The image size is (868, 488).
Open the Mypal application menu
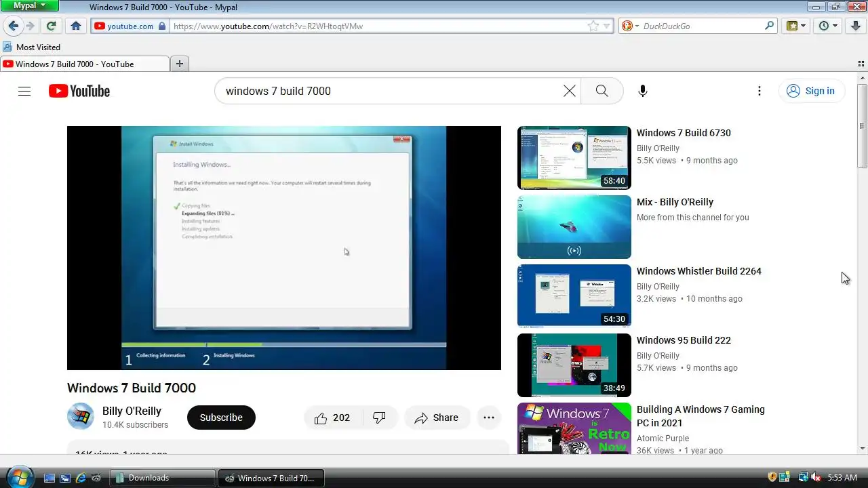30,5
